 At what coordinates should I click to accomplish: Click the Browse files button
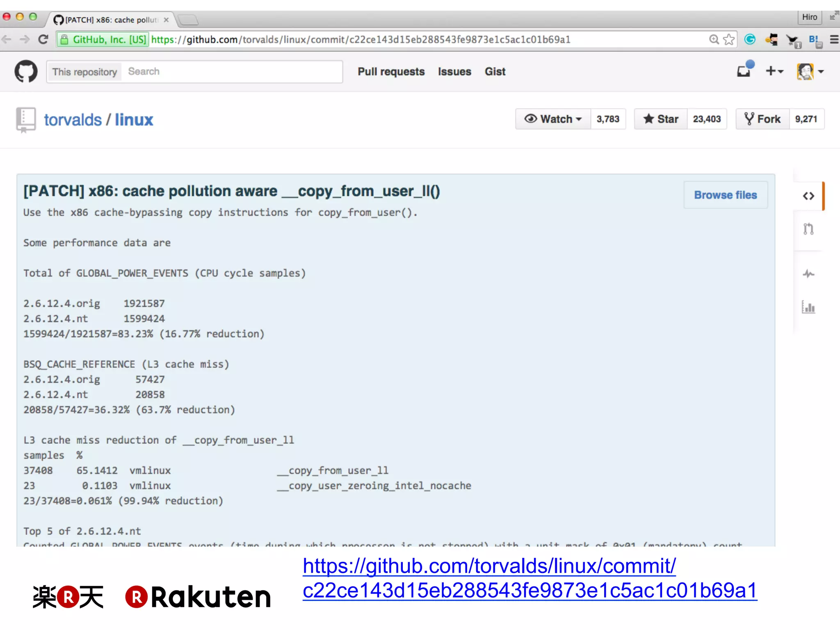725,195
